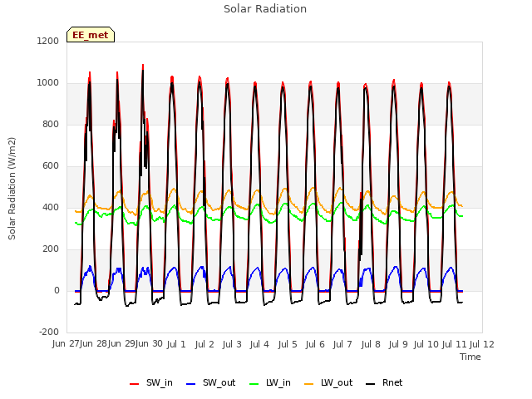Toggle the LW_out legend entry
Viewport: 532px width, 399px height.
point(328,382)
